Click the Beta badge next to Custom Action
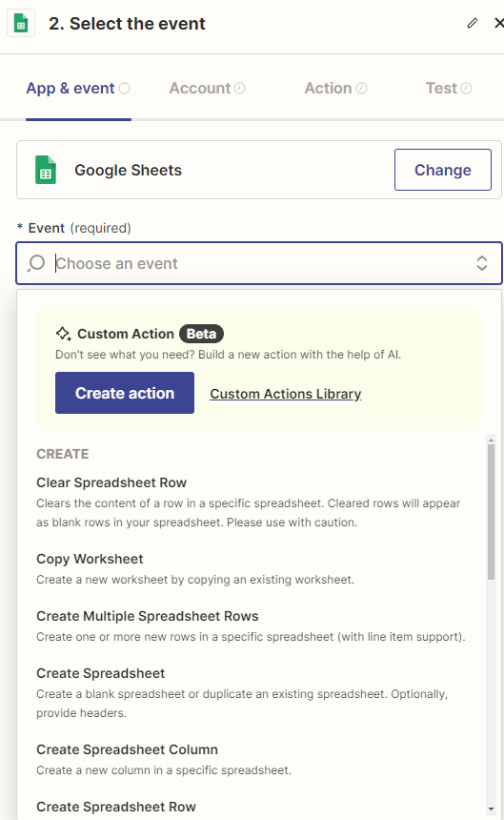Viewport: 504px width, 820px height. [201, 334]
